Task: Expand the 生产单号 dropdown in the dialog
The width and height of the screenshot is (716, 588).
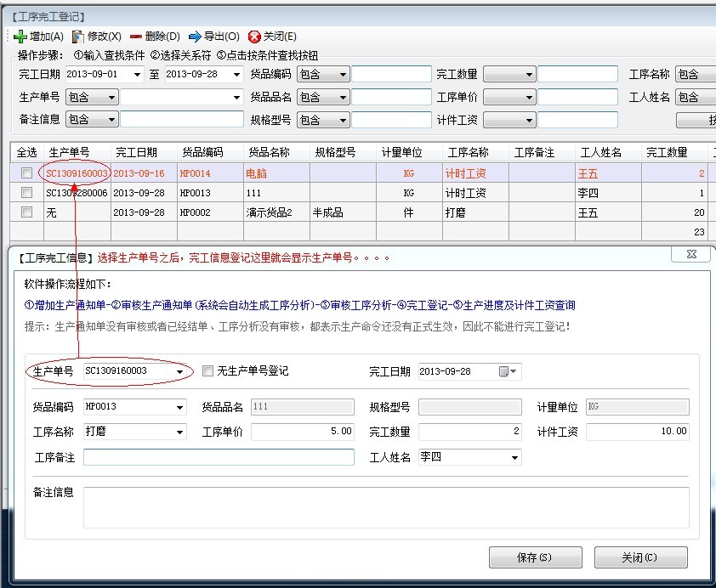Action: 179,371
